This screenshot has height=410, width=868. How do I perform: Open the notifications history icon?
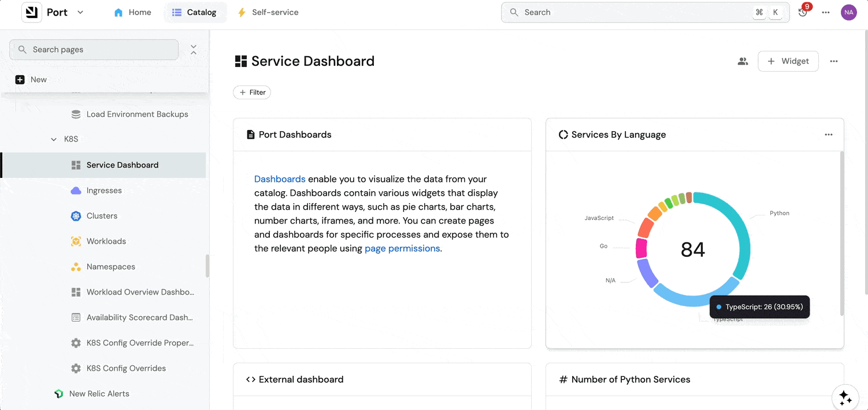pos(803,12)
